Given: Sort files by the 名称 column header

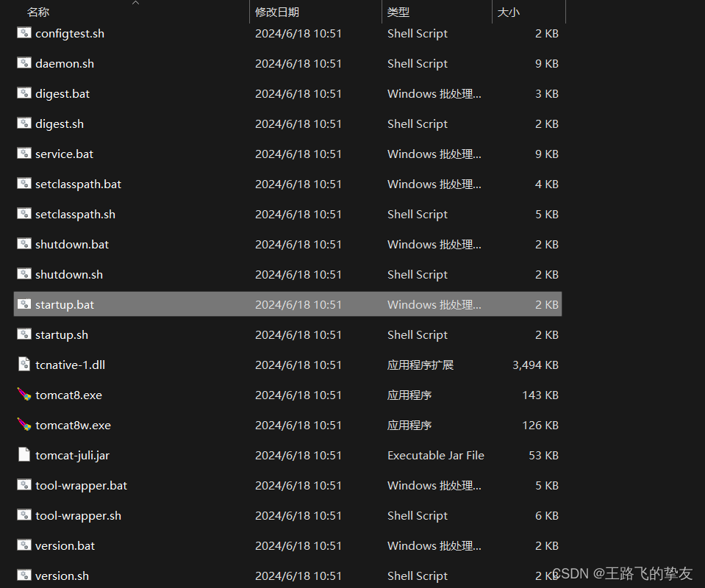Looking at the screenshot, I should point(38,12).
